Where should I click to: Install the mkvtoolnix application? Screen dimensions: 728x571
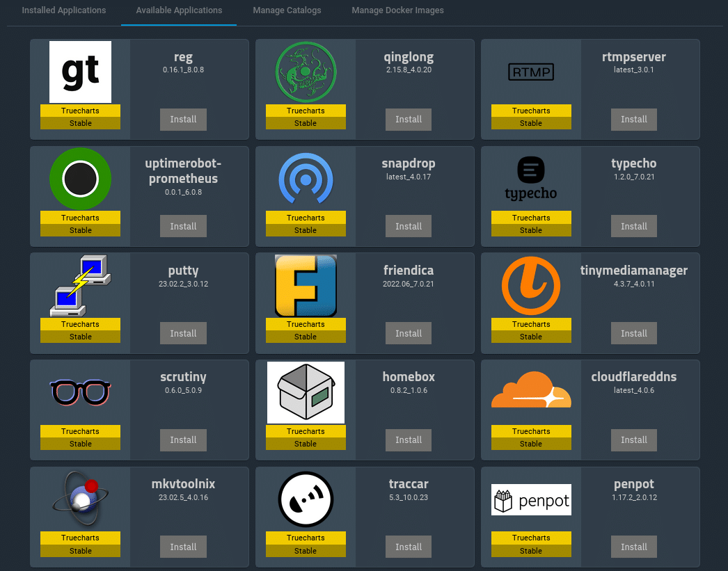tap(184, 547)
